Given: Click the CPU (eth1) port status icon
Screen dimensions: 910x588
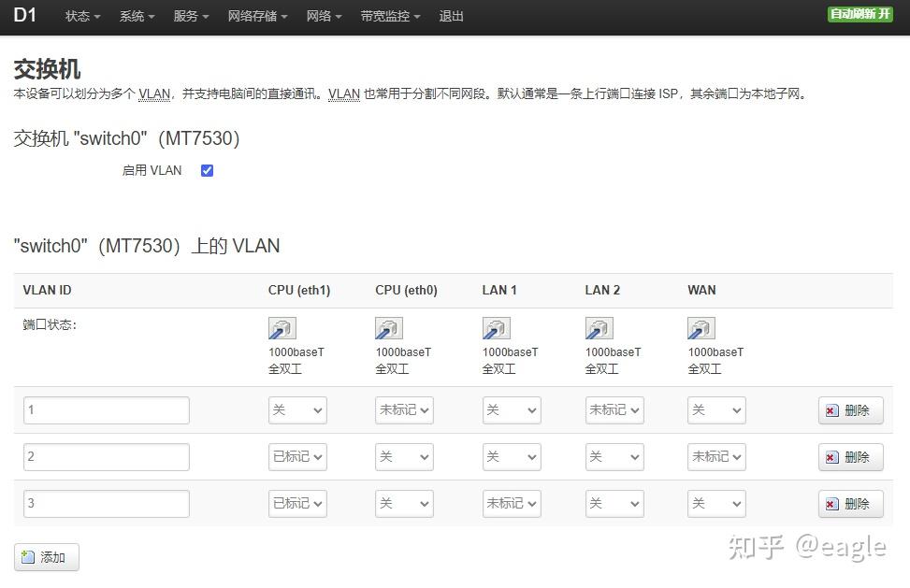Looking at the screenshot, I should tap(282, 328).
